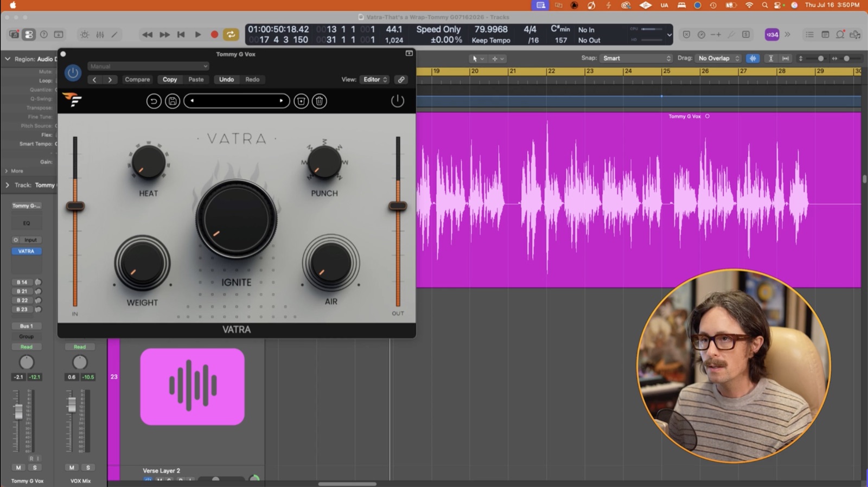Click the VATRA circular reset arrow icon
Viewport: 868px width, 487px height.
click(x=154, y=101)
